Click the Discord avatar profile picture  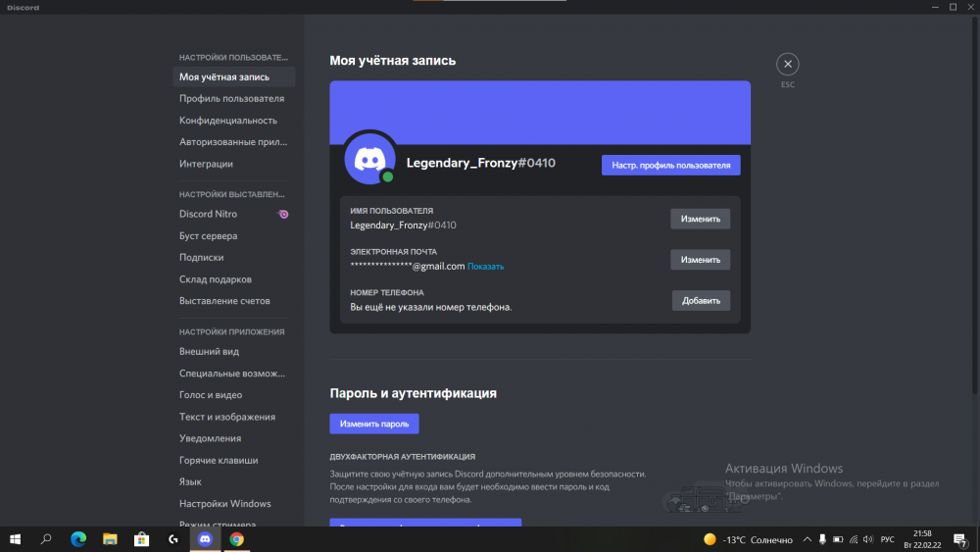pyautogui.click(x=369, y=159)
